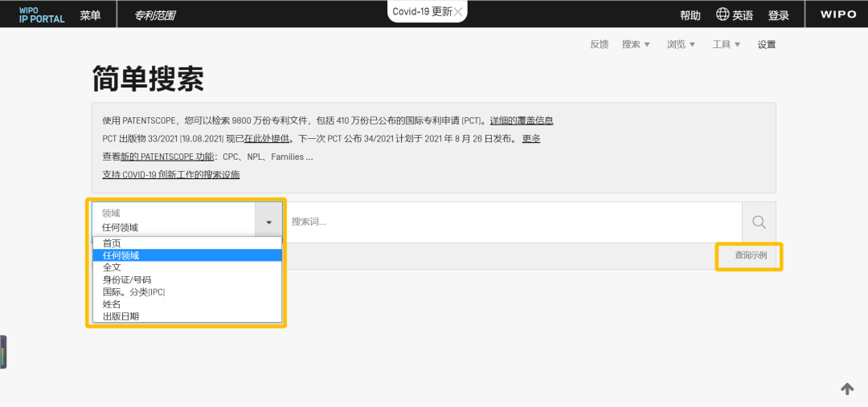Image resolution: width=868 pixels, height=407 pixels.
Task: Switch language via 英语
Action: (x=743, y=15)
